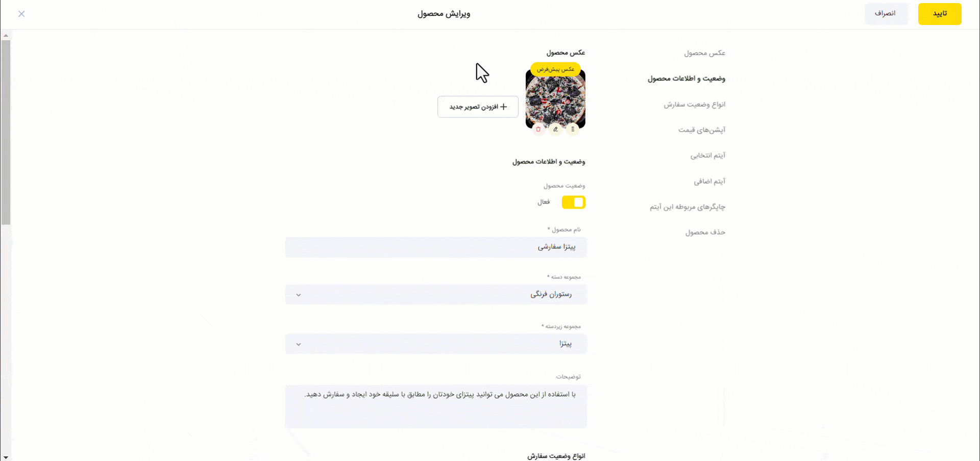This screenshot has height=461, width=980.
Task: Go to the عکس محصول section
Action: click(x=705, y=53)
